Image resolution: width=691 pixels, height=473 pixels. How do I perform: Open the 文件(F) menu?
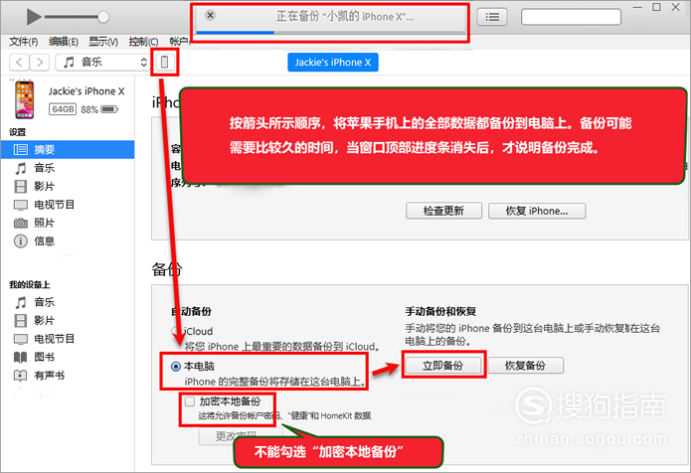coord(24,42)
